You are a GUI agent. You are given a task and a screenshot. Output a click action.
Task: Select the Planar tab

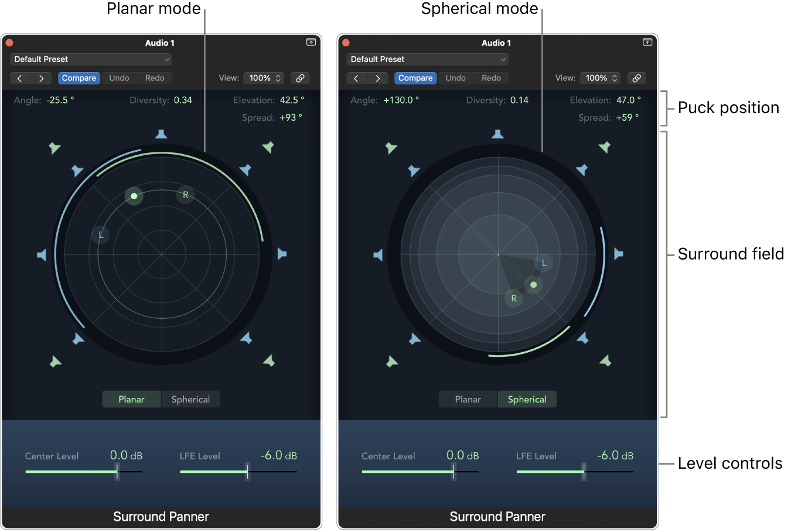[x=131, y=399]
